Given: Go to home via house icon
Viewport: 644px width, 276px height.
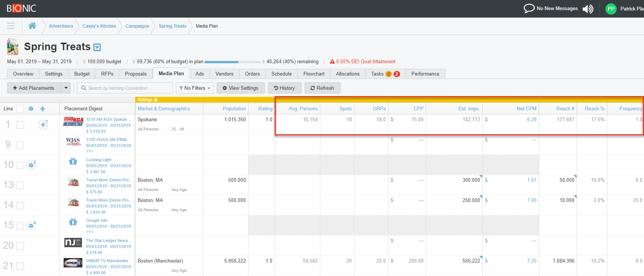Looking at the screenshot, I should [x=32, y=26].
